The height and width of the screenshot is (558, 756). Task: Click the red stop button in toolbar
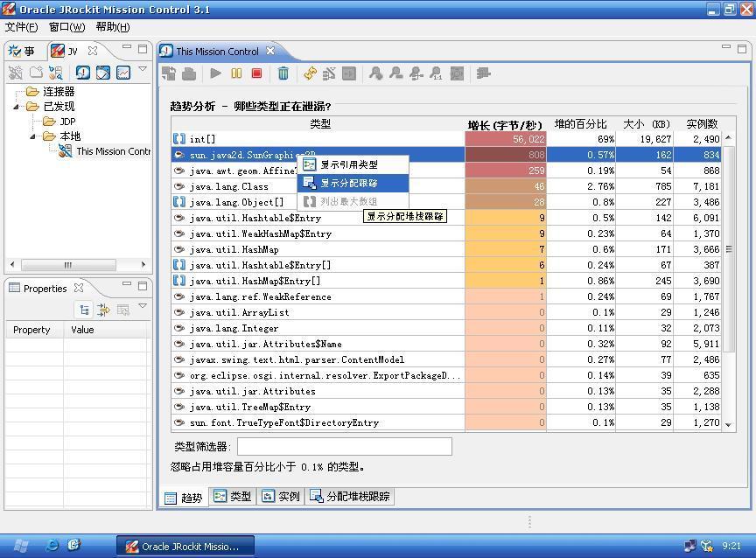coord(257,73)
